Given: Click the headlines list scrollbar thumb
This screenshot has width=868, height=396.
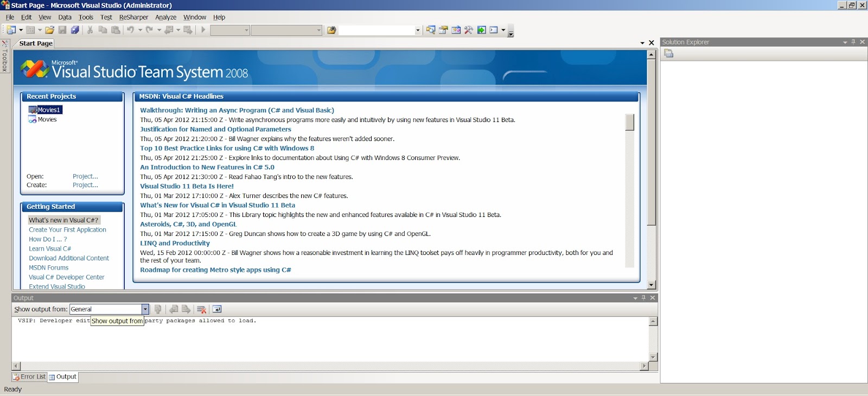Looking at the screenshot, I should pyautogui.click(x=629, y=122).
